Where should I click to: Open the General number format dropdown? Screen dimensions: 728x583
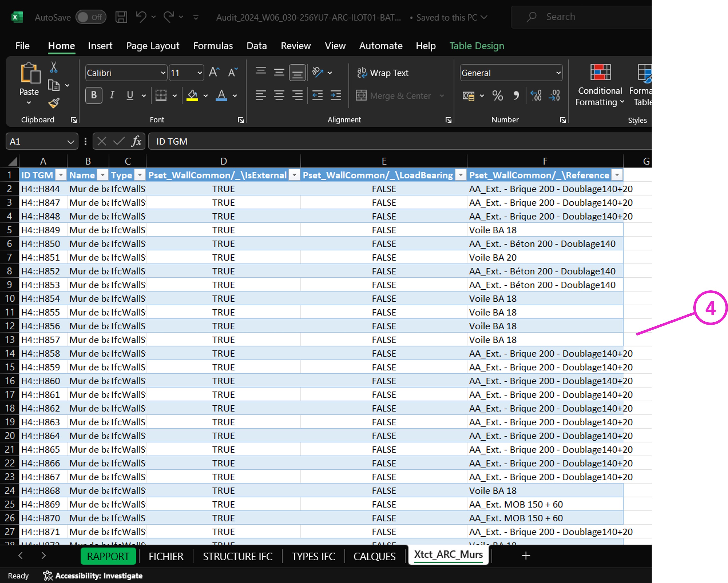pyautogui.click(x=558, y=73)
